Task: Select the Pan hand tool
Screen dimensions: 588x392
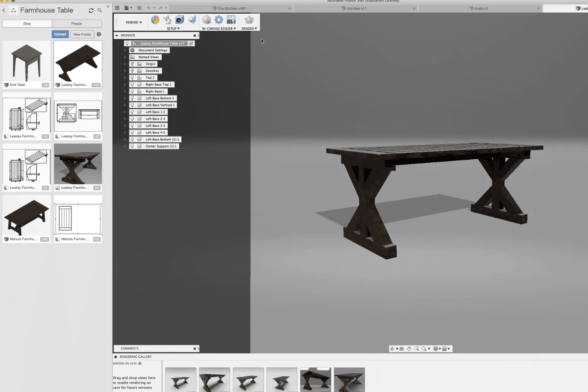Action: click(409, 349)
